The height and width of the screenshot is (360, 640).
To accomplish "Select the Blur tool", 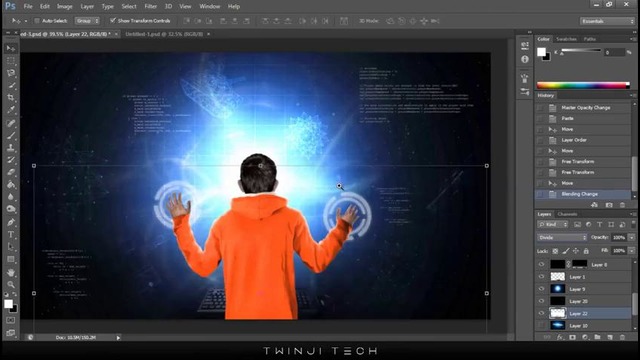I will click(x=11, y=197).
